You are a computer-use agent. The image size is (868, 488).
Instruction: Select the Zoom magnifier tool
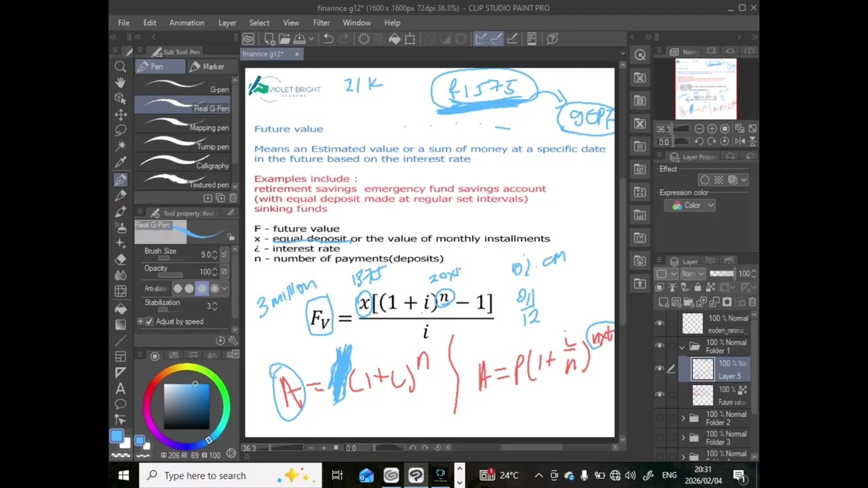[x=121, y=66]
